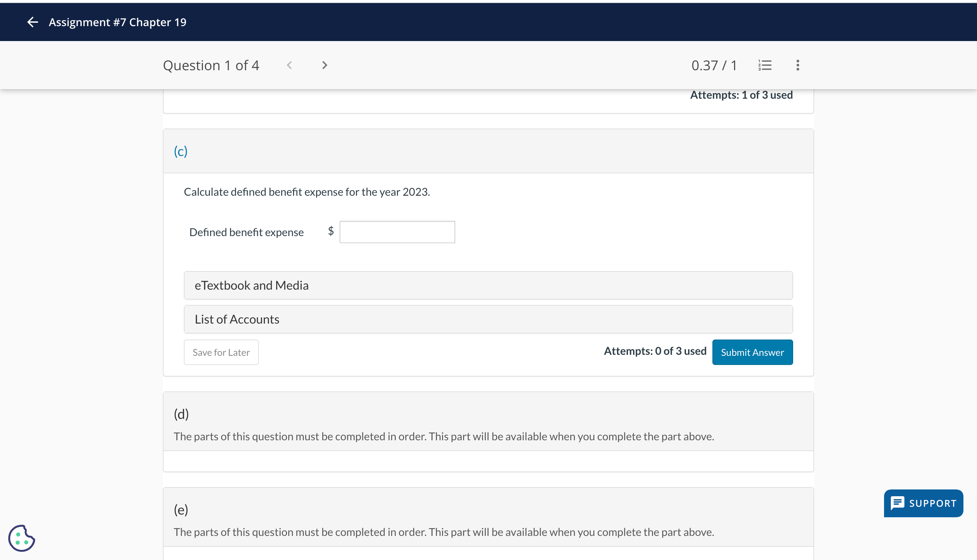Open the three-dot more options menu
The image size is (977, 560).
[798, 65]
